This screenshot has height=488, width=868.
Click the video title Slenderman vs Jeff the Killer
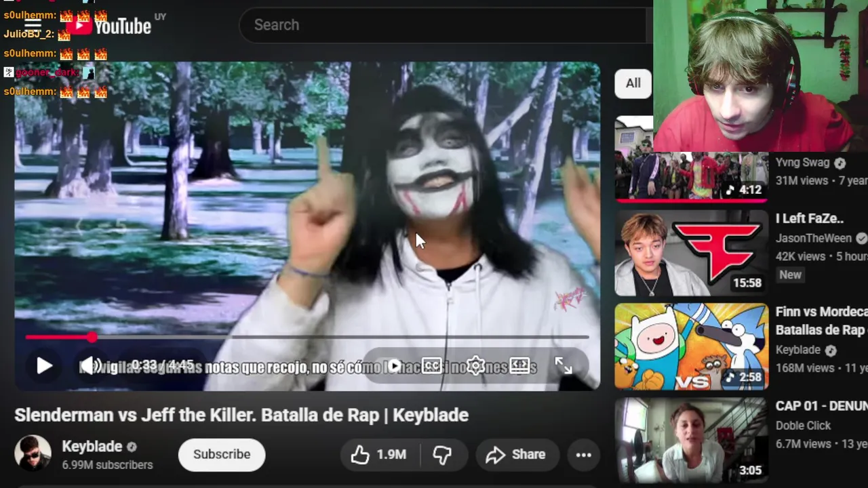tap(241, 415)
